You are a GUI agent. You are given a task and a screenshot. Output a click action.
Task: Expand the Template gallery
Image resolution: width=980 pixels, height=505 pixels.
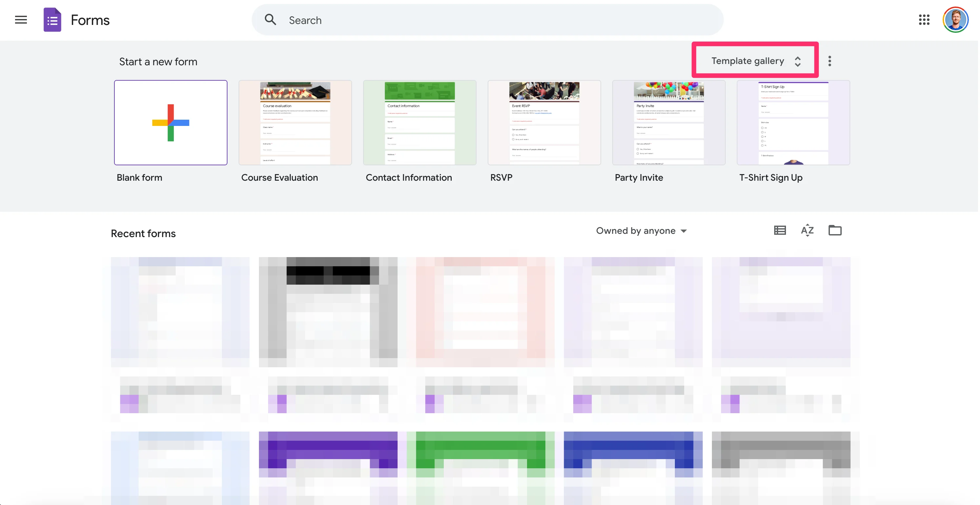[x=755, y=61]
